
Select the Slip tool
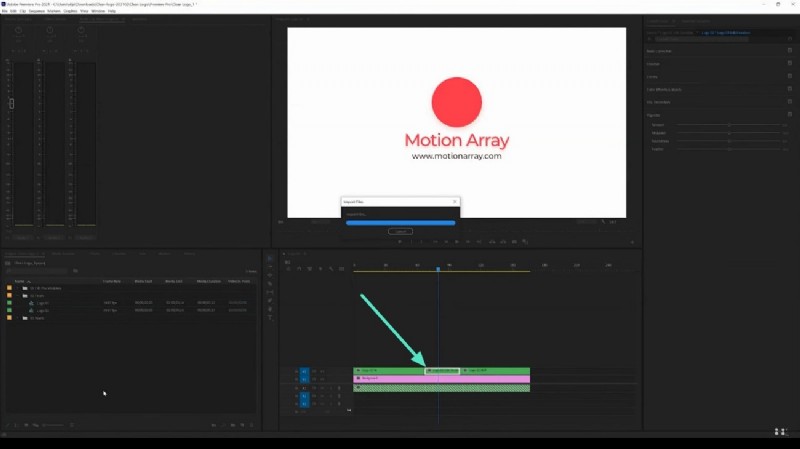[x=270, y=292]
